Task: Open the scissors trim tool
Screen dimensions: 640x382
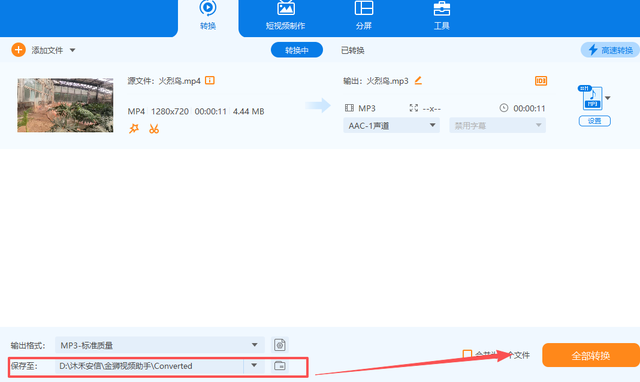Action: tap(154, 129)
